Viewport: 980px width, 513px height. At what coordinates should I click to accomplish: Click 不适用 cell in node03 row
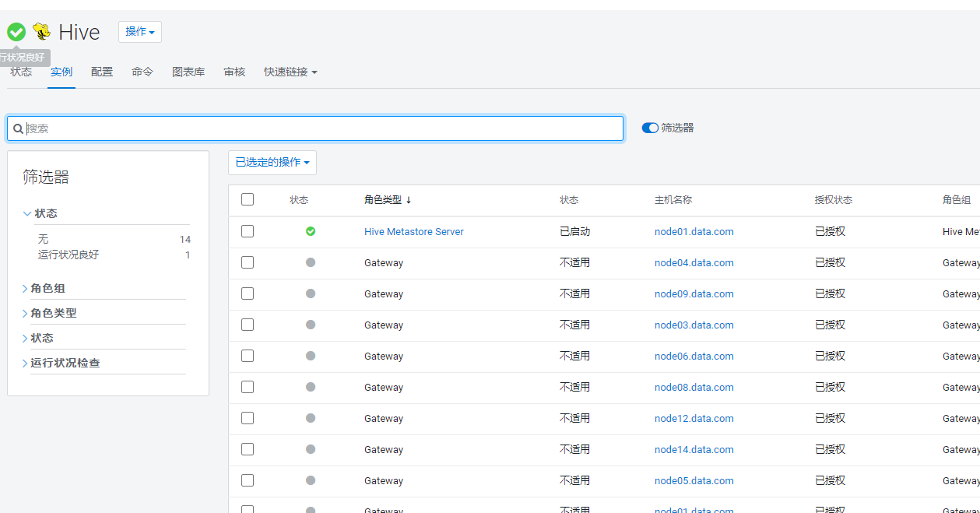coord(574,325)
